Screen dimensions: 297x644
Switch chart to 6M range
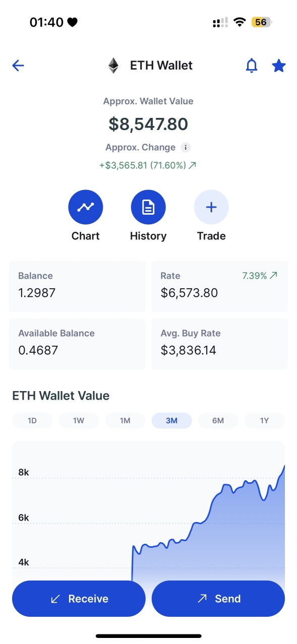(x=218, y=421)
